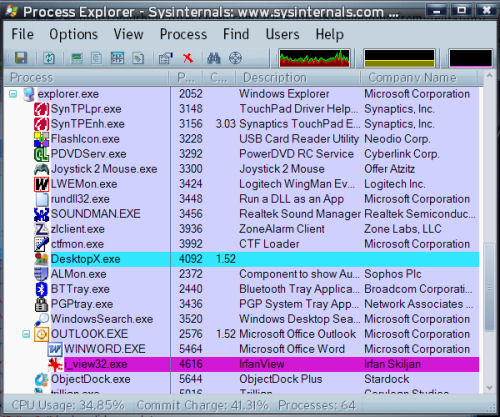Select the explorer.exe process name
Viewport: 500px width, 417px height.
(x=68, y=94)
